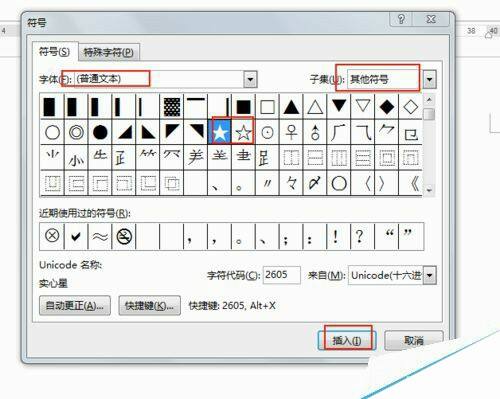Pick the hollow diamond symbol
The height and width of the screenshot is (399, 500).
[x=411, y=107]
